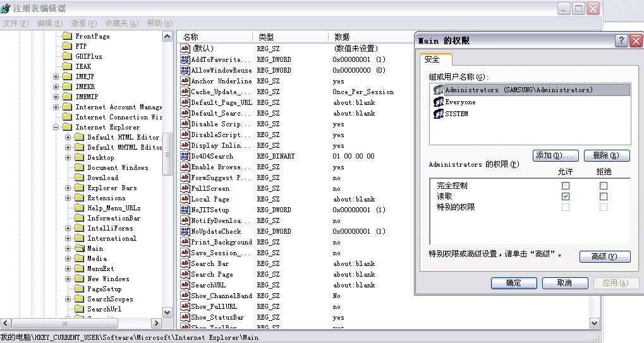Select the Search Page value row

[x=212, y=274]
